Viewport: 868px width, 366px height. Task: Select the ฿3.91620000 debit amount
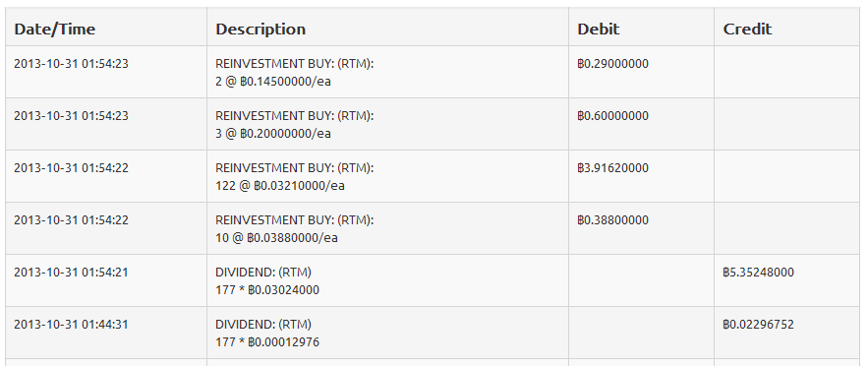pyautogui.click(x=612, y=168)
